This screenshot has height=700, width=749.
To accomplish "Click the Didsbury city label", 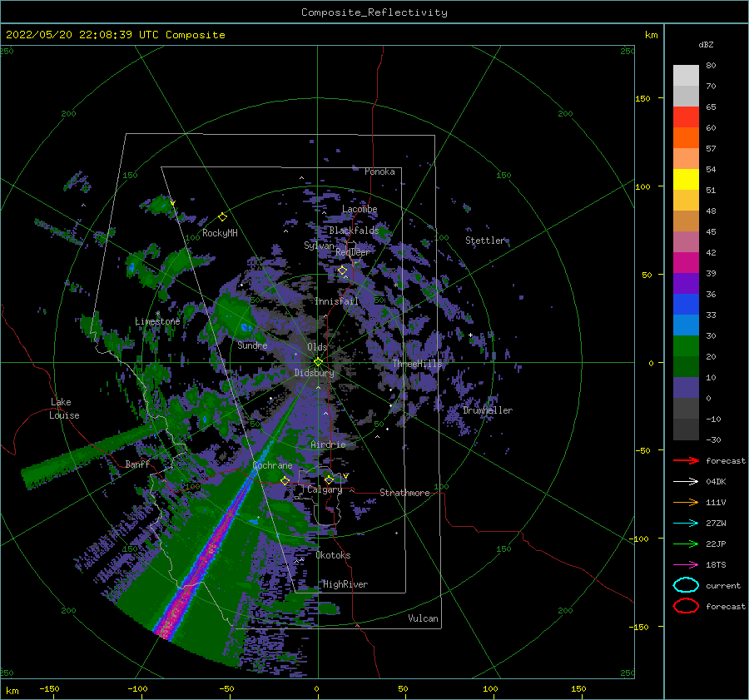I will (x=314, y=373).
